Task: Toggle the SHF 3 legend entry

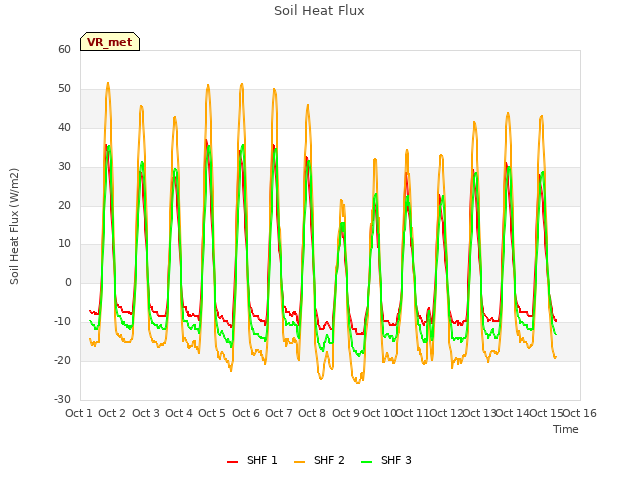Action: click(x=387, y=460)
